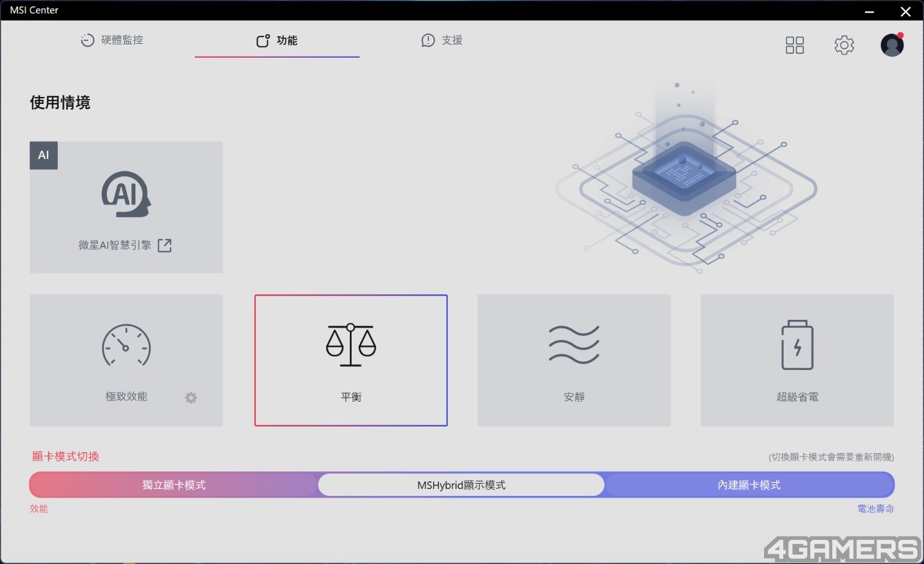This screenshot has width=924, height=564.
Task: Switch to 內建顯卡模式
Action: pyautogui.click(x=749, y=485)
